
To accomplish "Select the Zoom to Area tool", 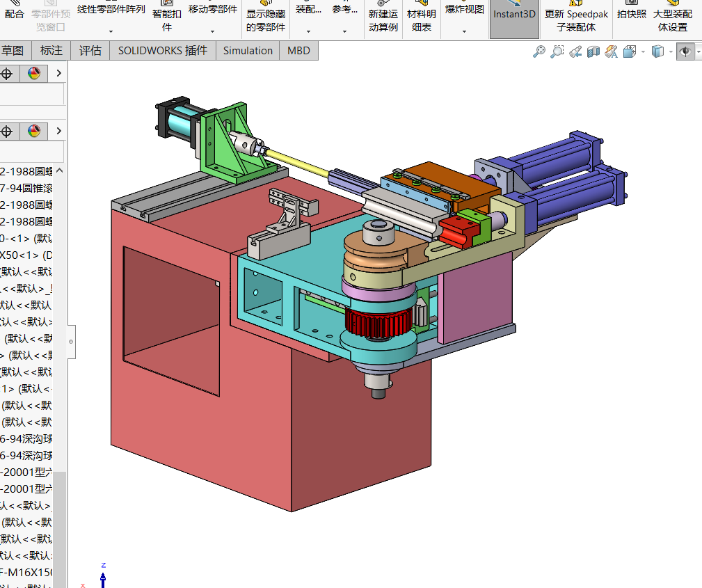I will coord(557,51).
